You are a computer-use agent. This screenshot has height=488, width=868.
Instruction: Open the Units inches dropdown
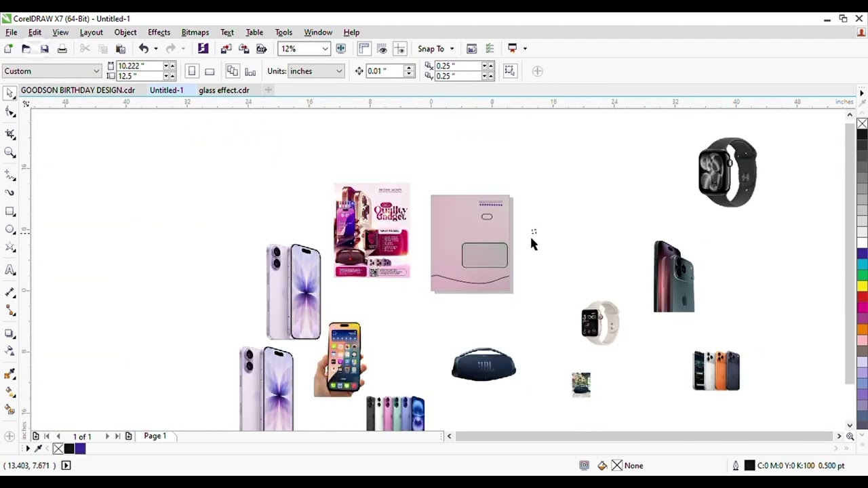[x=339, y=71]
